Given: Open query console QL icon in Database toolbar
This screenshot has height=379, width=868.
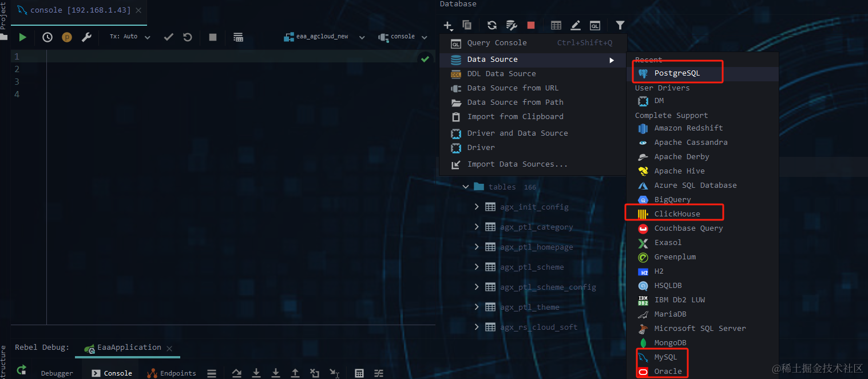Looking at the screenshot, I should click(595, 25).
